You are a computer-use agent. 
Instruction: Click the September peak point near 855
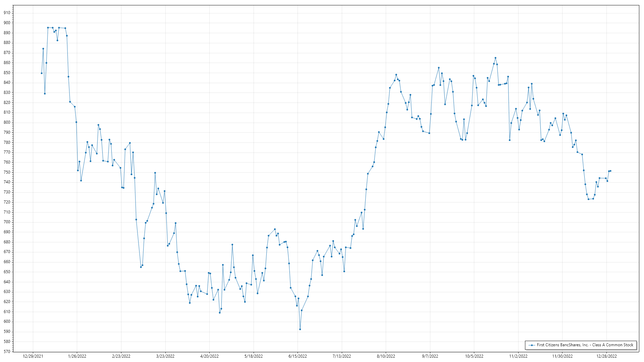[x=439, y=68]
